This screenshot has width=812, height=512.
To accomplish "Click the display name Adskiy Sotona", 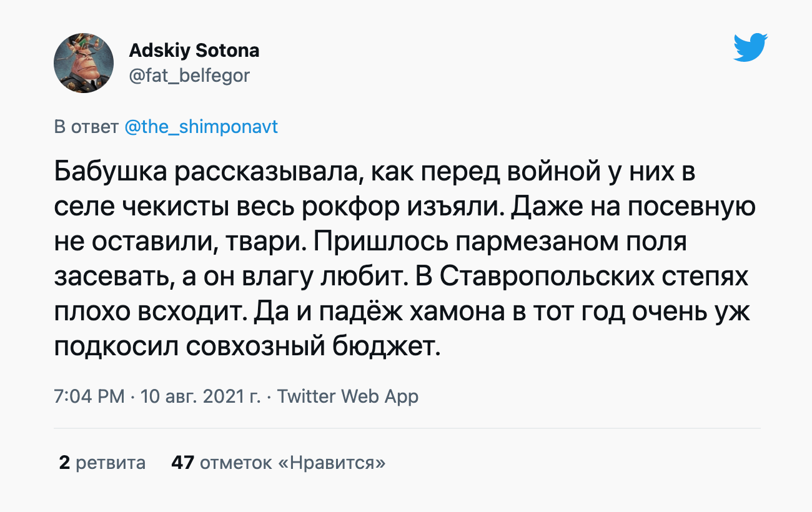I will tap(194, 50).
